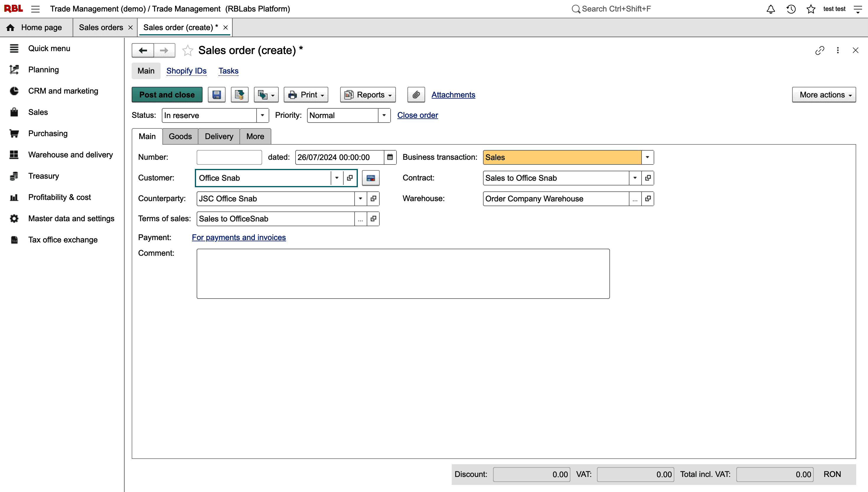Open the Business transaction dropdown
The image size is (868, 492).
[x=647, y=157]
